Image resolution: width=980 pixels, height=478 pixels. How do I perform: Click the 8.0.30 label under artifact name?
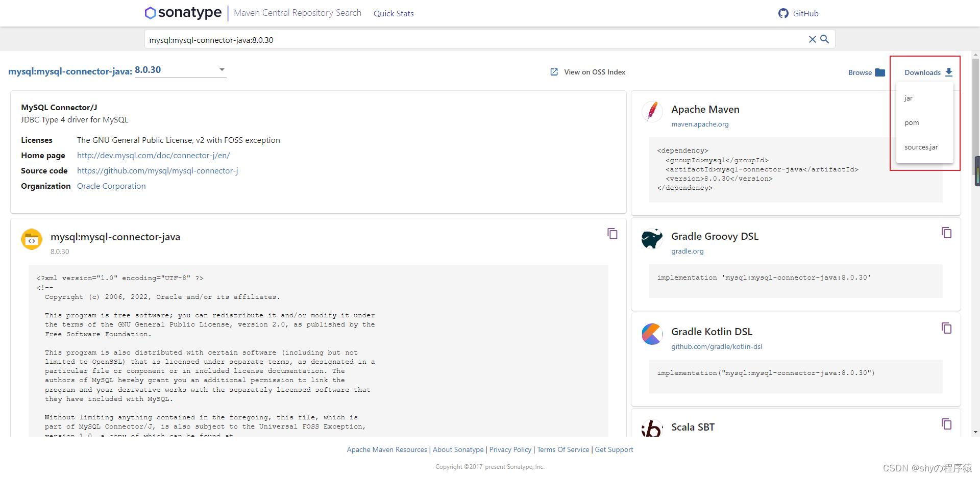[60, 251]
